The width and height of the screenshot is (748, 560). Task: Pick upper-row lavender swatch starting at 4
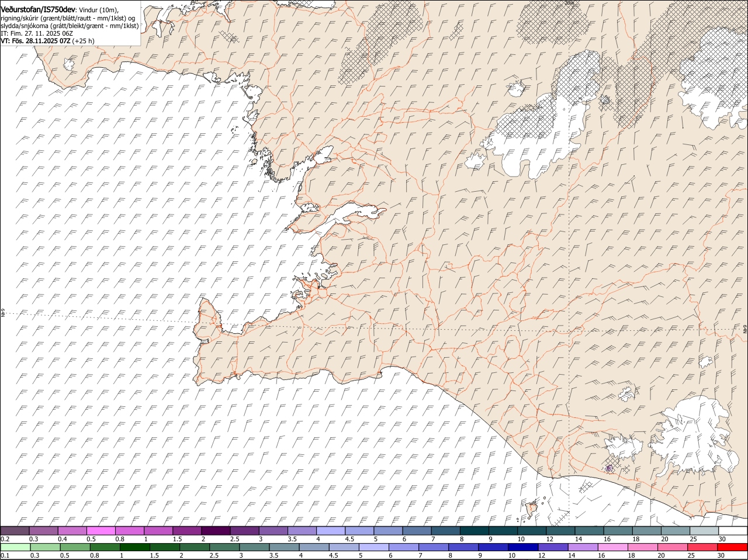331,531
